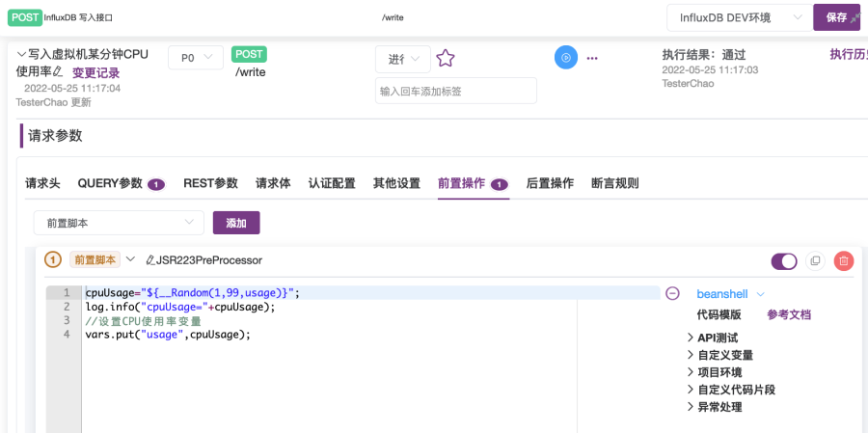Switch to the QUERY参数 tab
The image size is (868, 433).
point(122,183)
